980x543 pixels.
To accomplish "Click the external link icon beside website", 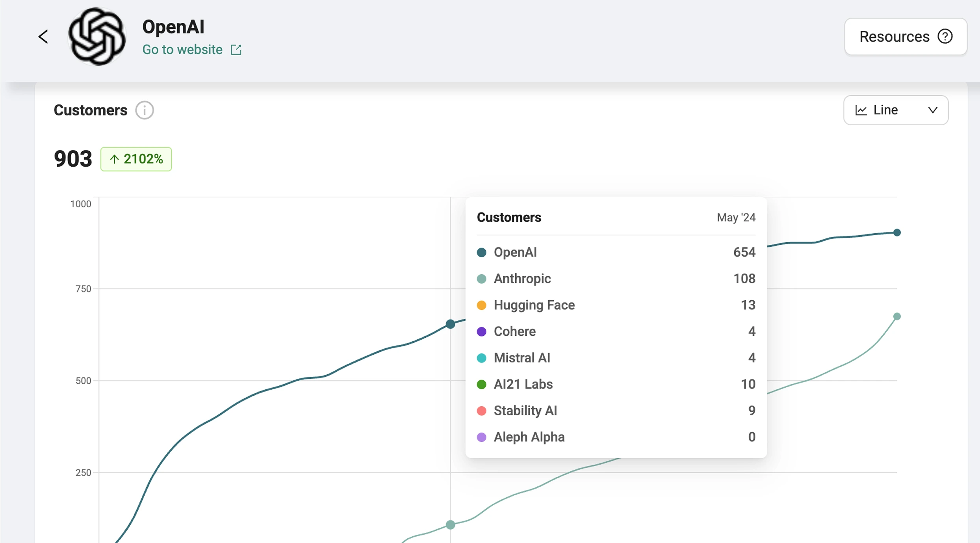I will (236, 50).
